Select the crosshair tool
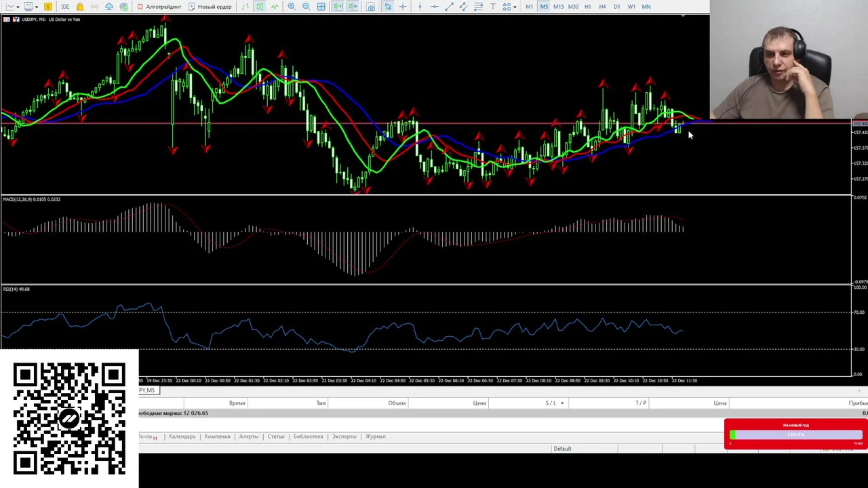The image size is (868, 488). [x=403, y=7]
